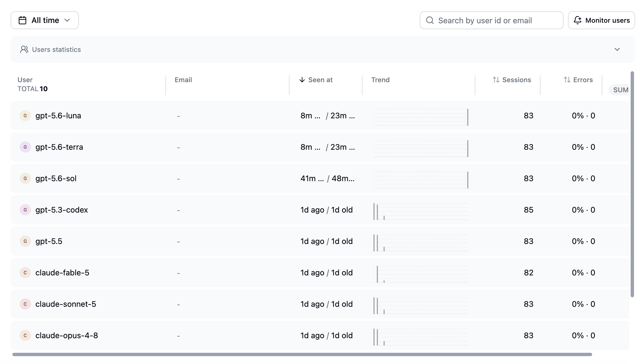643x364 pixels.
Task: Click the claude-fable-5 trend sparkline
Action: click(x=421, y=274)
